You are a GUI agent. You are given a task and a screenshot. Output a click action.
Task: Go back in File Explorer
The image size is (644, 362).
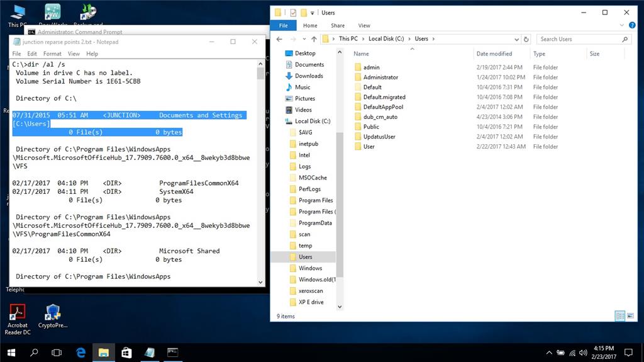279,39
